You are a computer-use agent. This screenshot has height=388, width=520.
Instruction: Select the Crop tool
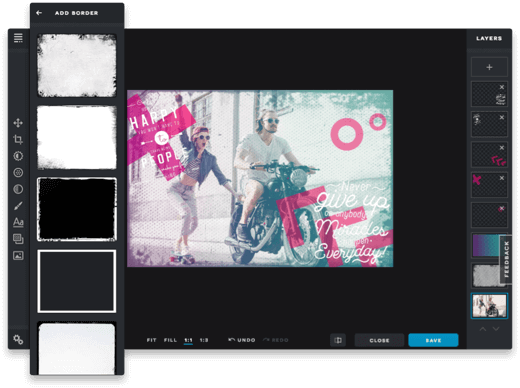[x=18, y=139]
